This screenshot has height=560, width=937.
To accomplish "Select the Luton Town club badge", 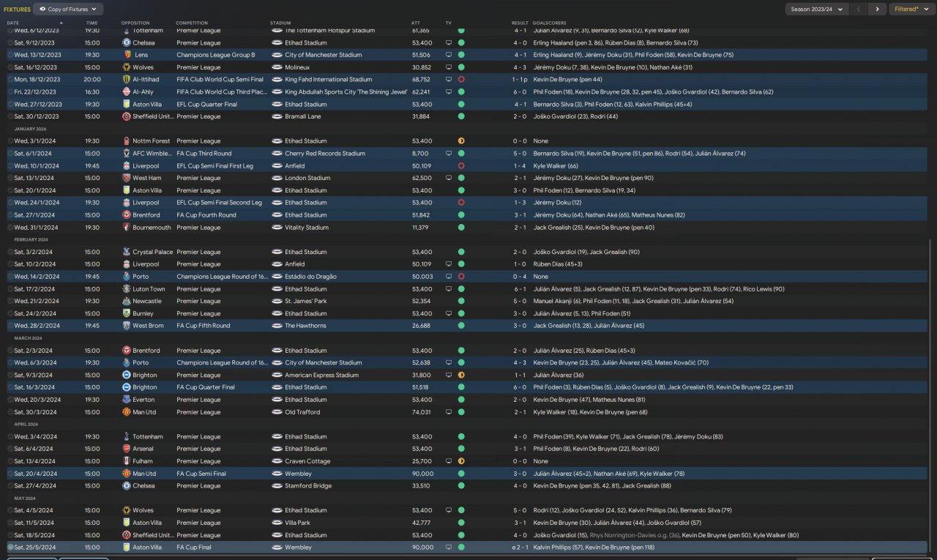I will pos(127,289).
